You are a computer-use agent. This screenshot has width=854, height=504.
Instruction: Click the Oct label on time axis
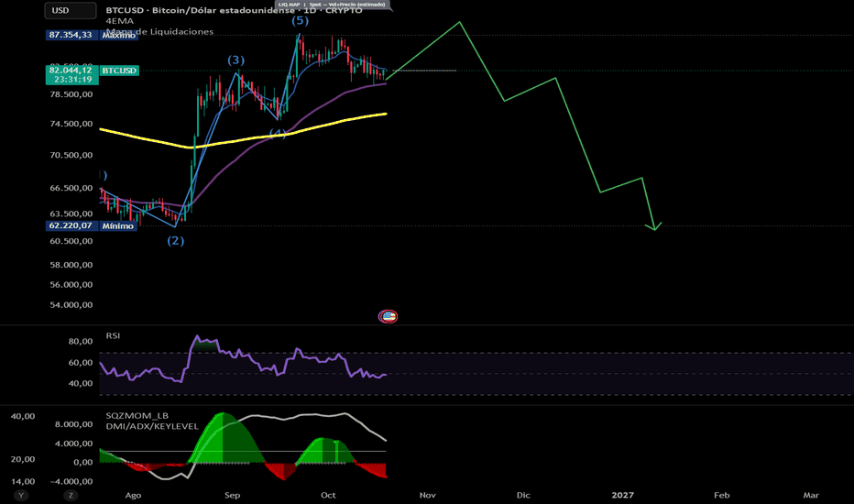(x=328, y=495)
